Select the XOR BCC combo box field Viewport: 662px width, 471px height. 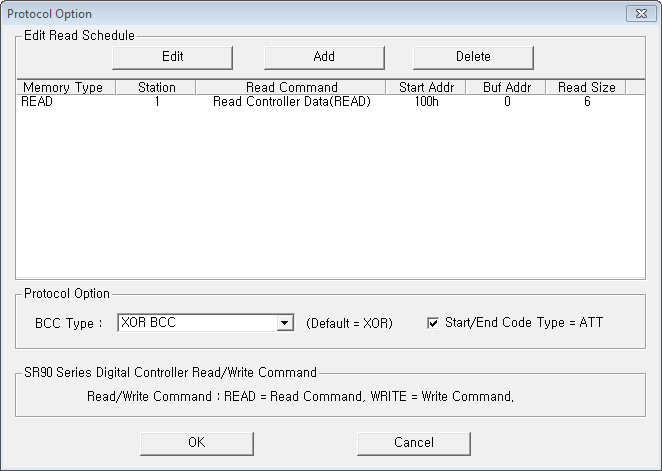tap(206, 323)
